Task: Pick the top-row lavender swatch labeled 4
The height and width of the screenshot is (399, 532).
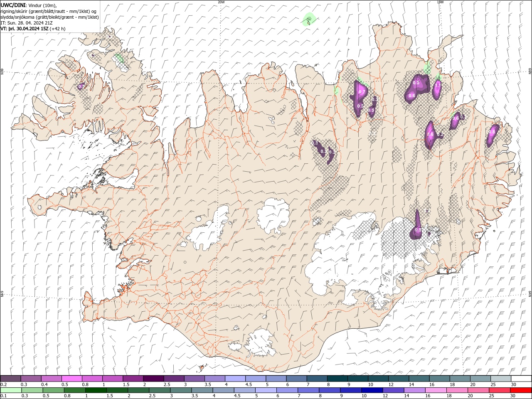Action: pyautogui.click(x=235, y=379)
